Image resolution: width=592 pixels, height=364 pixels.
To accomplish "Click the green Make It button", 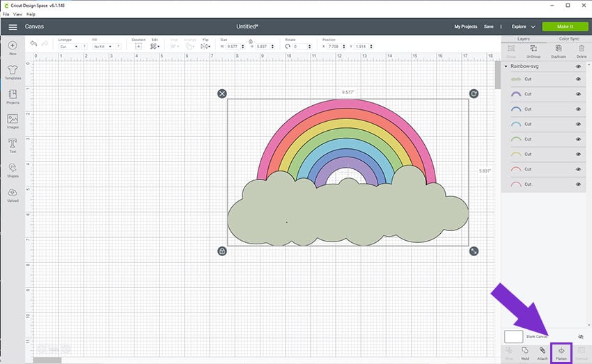I will click(565, 26).
